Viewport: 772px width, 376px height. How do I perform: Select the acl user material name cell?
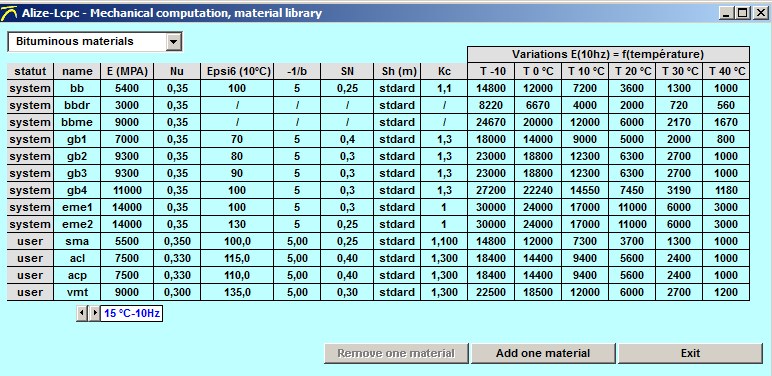[77, 258]
